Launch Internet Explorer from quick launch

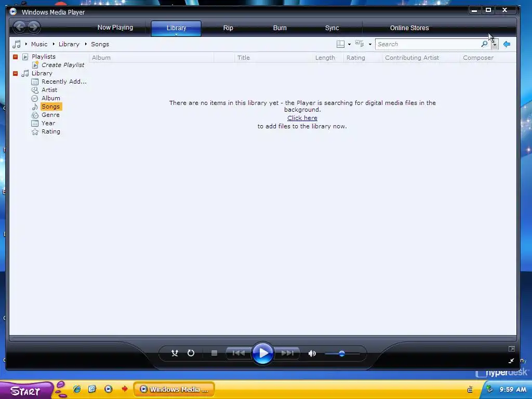coord(77,389)
